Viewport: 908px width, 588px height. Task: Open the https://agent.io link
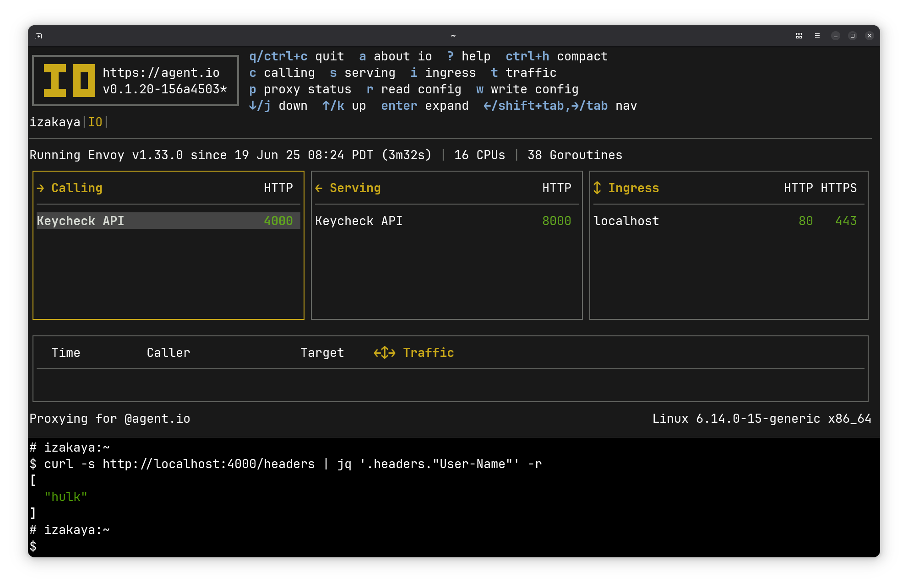161,73
